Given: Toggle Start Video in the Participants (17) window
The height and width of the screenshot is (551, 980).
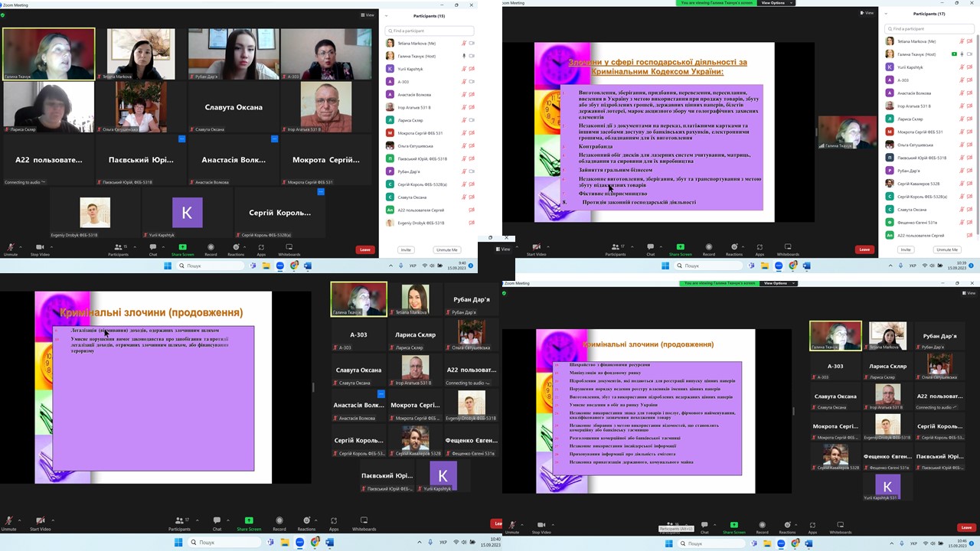Looking at the screenshot, I should tap(536, 249).
